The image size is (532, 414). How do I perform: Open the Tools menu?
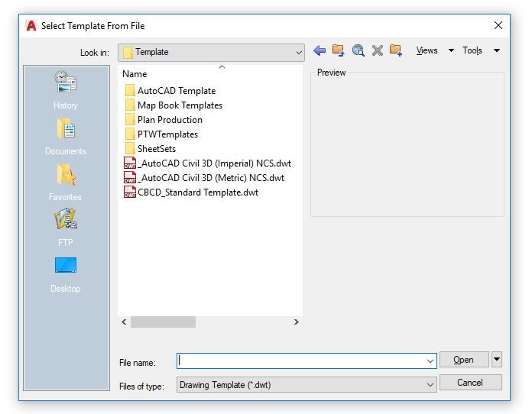pos(472,50)
